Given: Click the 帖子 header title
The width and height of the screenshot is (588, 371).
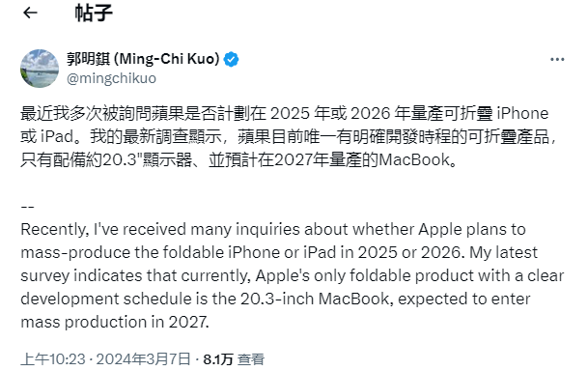Looking at the screenshot, I should coord(94,13).
